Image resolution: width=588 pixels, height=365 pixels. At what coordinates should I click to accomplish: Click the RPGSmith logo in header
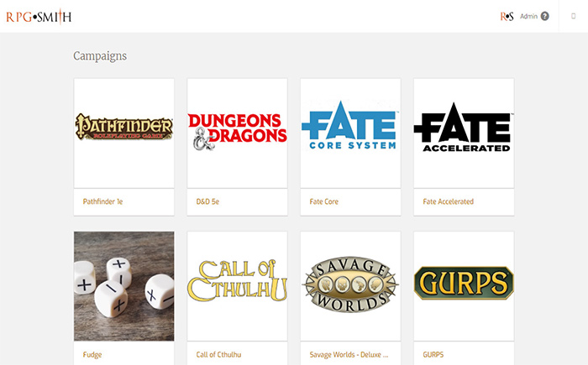pyautogui.click(x=39, y=17)
